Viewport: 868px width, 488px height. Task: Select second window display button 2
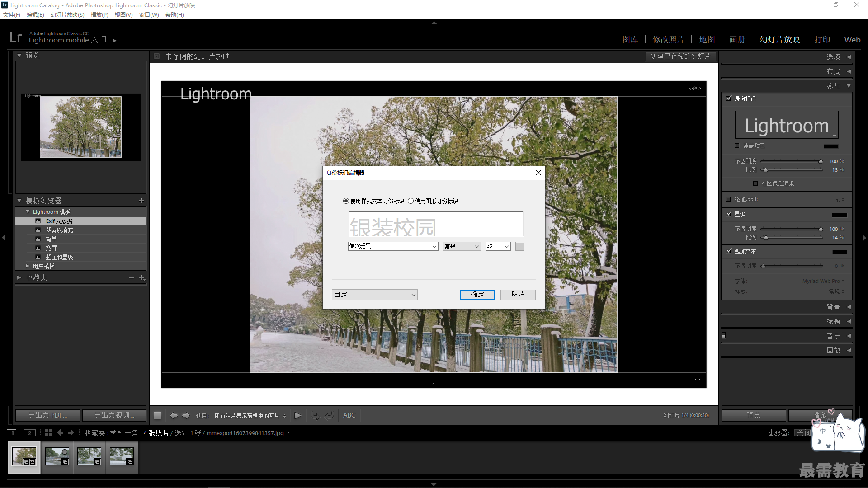pyautogui.click(x=29, y=433)
